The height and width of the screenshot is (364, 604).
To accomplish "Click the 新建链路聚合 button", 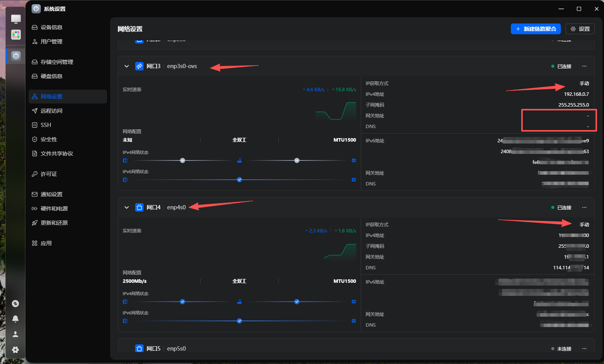I will coord(535,29).
